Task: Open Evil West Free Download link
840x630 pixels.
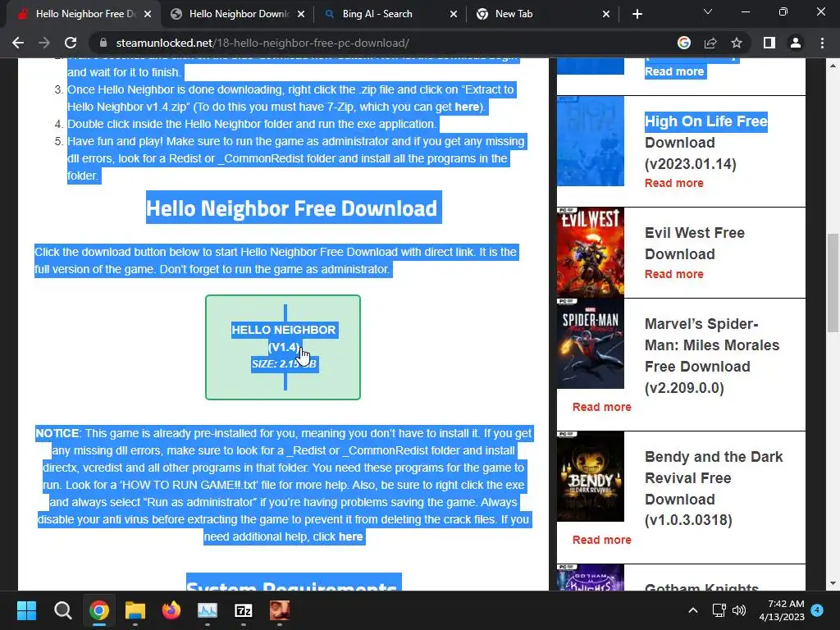Action: 694,243
